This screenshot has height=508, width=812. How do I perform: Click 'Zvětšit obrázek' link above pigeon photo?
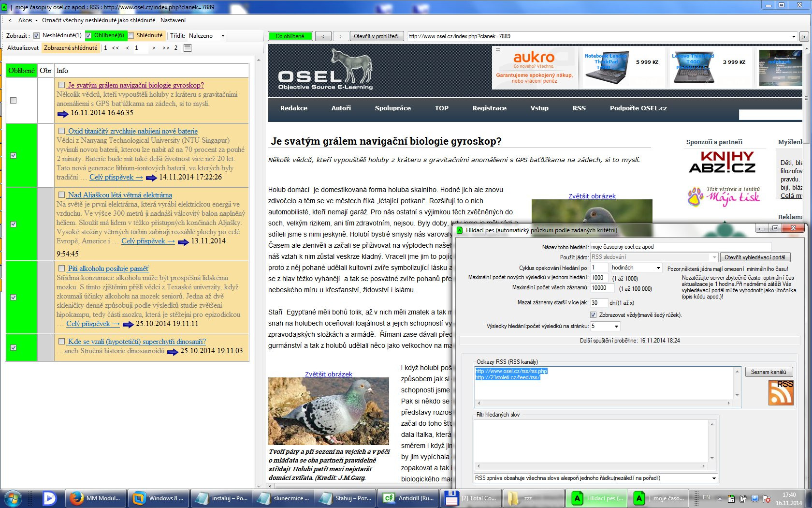point(329,374)
